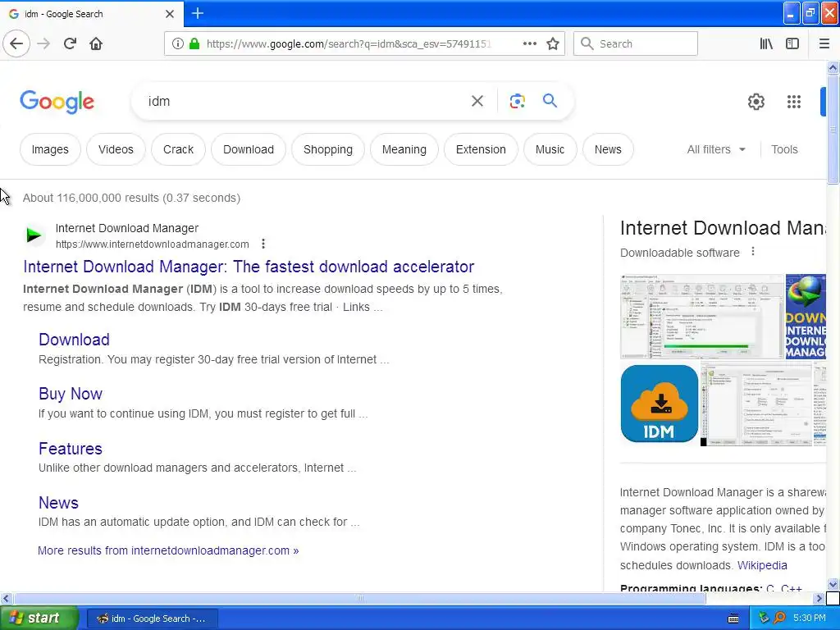Click the green padlock security icon
Viewport: 840px width, 630px height.
pos(194,44)
